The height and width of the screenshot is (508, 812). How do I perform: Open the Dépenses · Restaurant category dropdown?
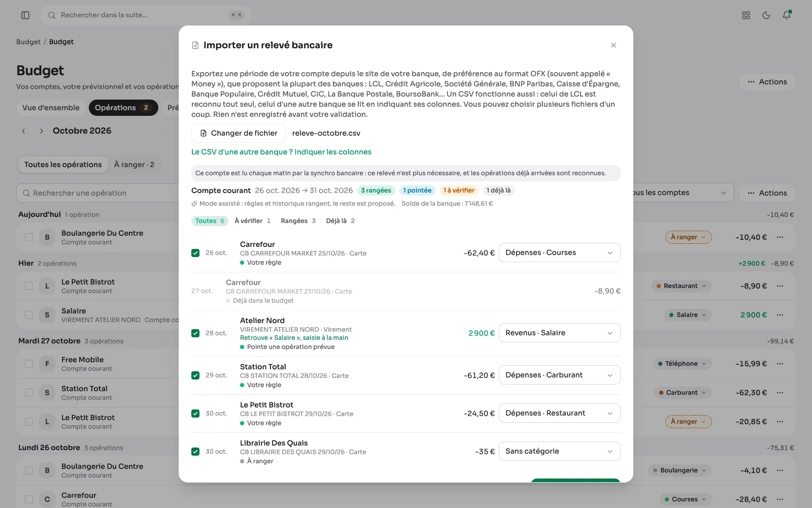pyautogui.click(x=559, y=413)
